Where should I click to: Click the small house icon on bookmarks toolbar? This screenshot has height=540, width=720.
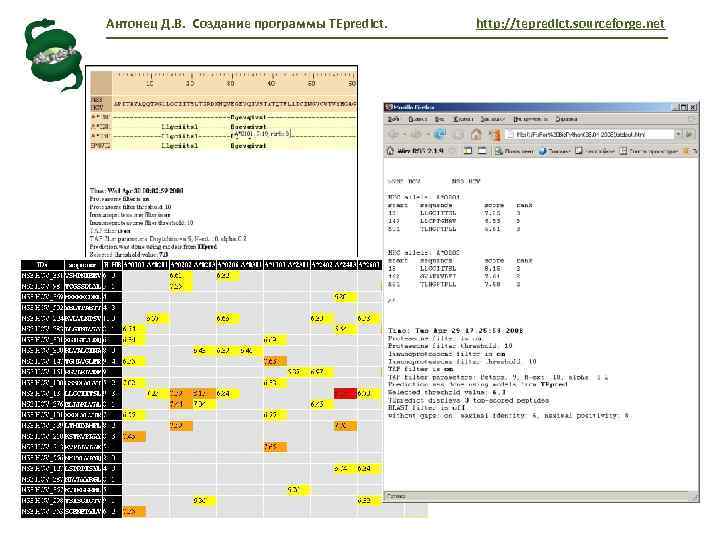tap(391, 151)
